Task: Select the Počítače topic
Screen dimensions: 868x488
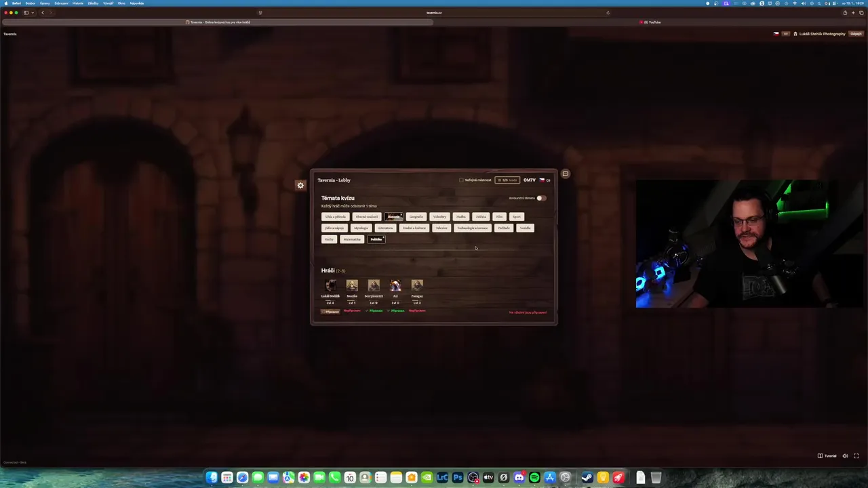Action: click(x=504, y=228)
